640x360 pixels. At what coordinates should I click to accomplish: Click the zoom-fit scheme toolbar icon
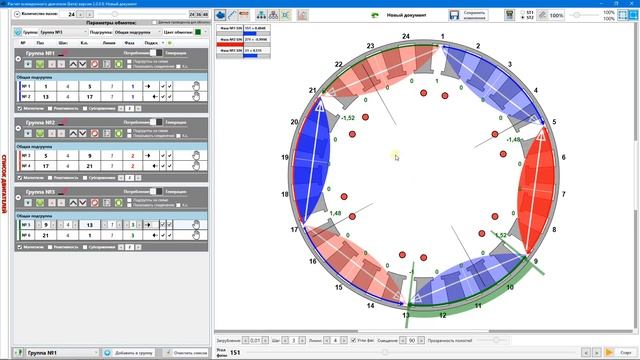click(286, 15)
